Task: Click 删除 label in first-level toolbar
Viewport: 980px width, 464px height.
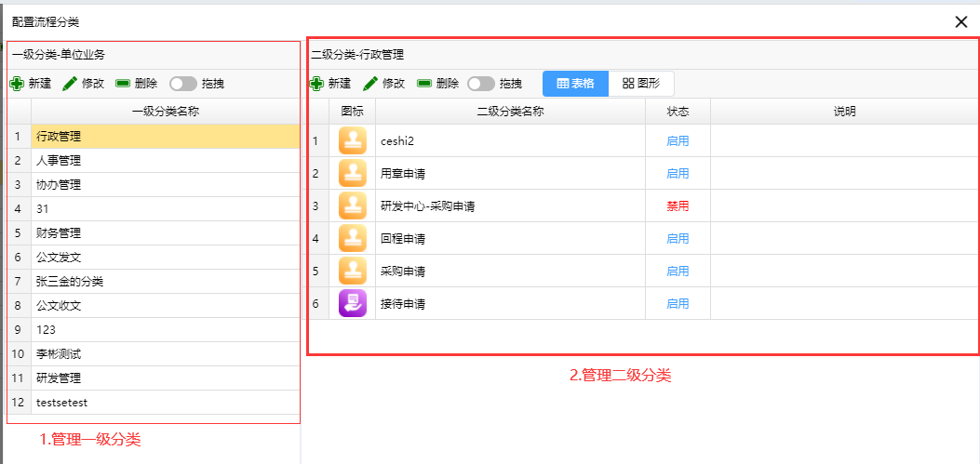Action: [145, 84]
